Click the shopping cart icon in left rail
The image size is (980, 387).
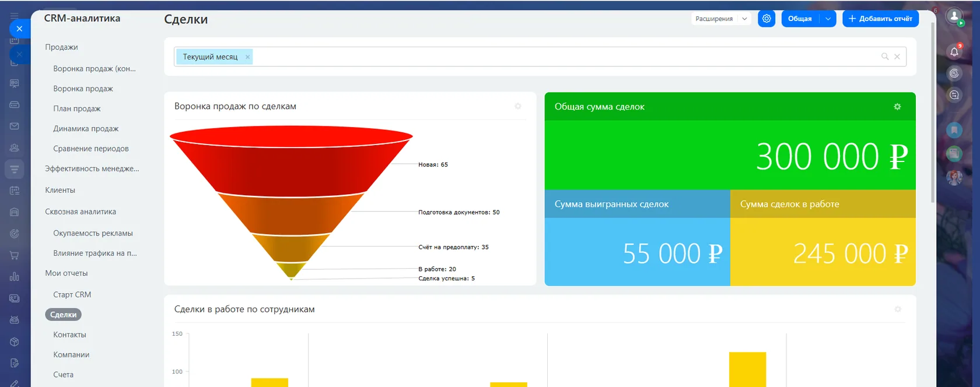click(15, 255)
